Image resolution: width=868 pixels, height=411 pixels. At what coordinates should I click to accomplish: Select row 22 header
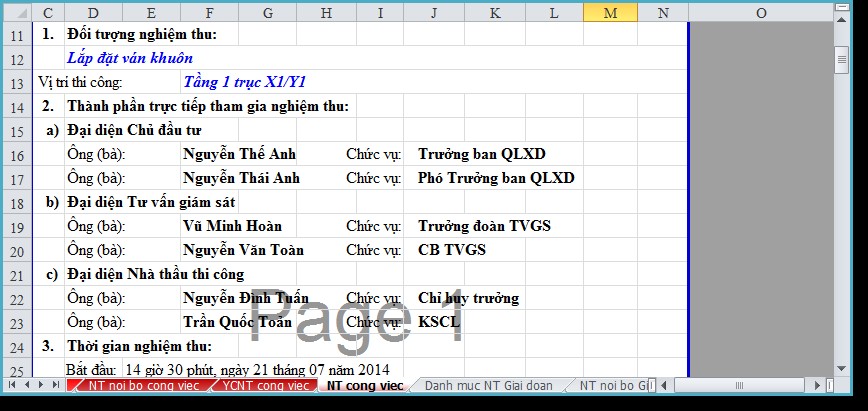[15, 298]
